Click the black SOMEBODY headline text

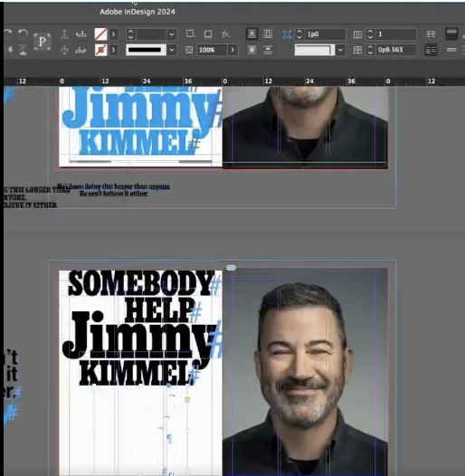[x=140, y=283]
